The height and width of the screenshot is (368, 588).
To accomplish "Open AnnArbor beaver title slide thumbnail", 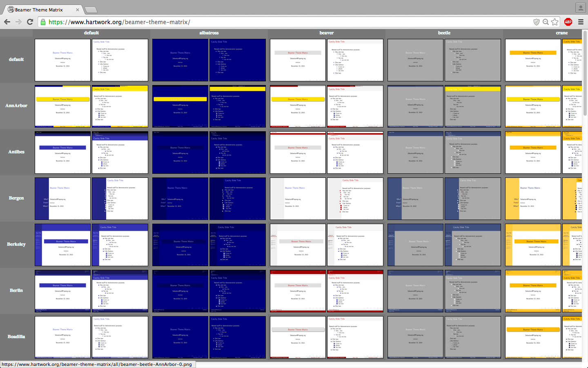I will coord(298,106).
